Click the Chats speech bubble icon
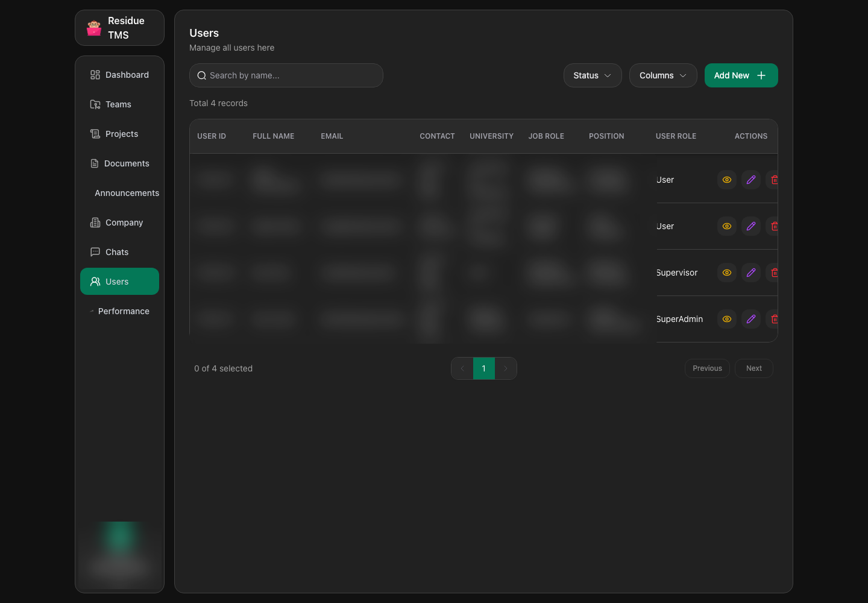The height and width of the screenshot is (603, 868). [x=95, y=252]
